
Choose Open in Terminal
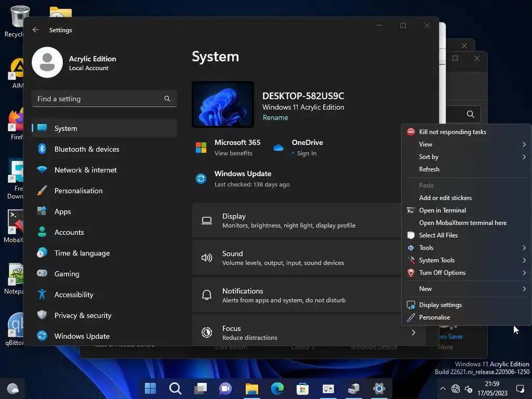tap(466, 210)
